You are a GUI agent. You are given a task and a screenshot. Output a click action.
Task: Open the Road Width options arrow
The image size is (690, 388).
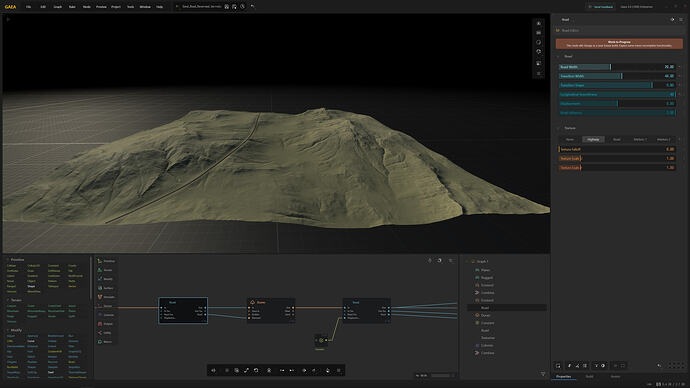pyautogui.click(x=679, y=67)
